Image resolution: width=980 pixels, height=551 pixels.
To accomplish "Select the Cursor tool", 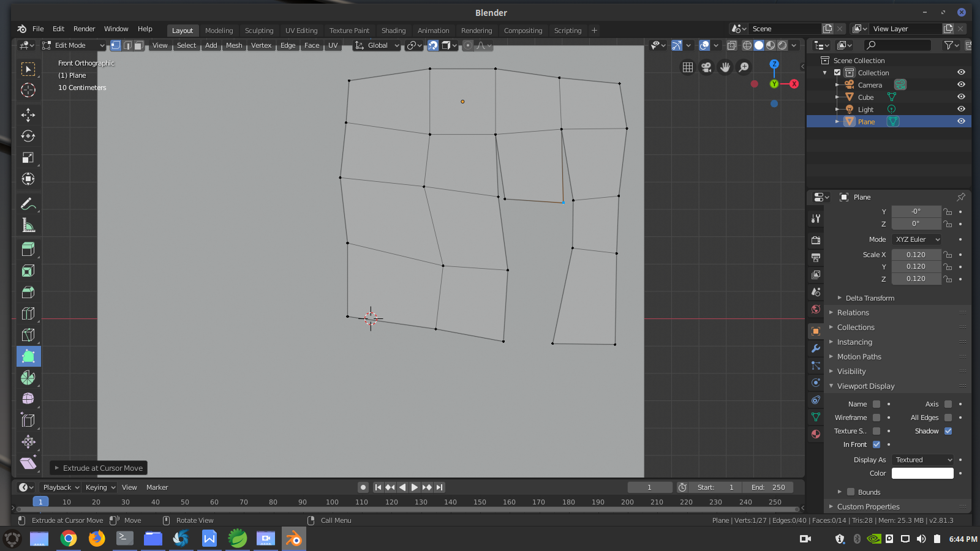I will [28, 90].
